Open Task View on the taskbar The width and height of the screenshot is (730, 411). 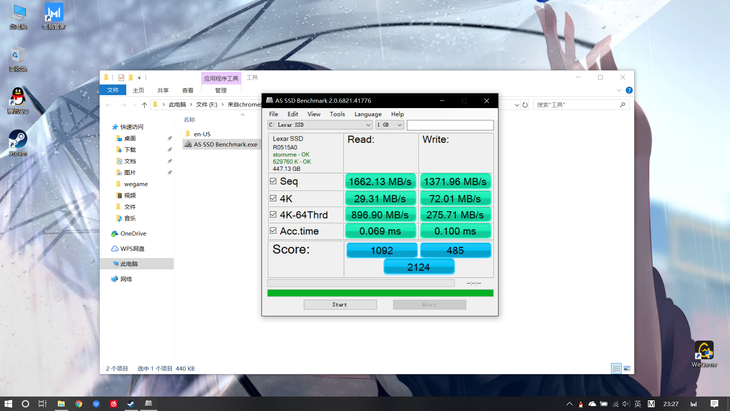[x=42, y=404]
